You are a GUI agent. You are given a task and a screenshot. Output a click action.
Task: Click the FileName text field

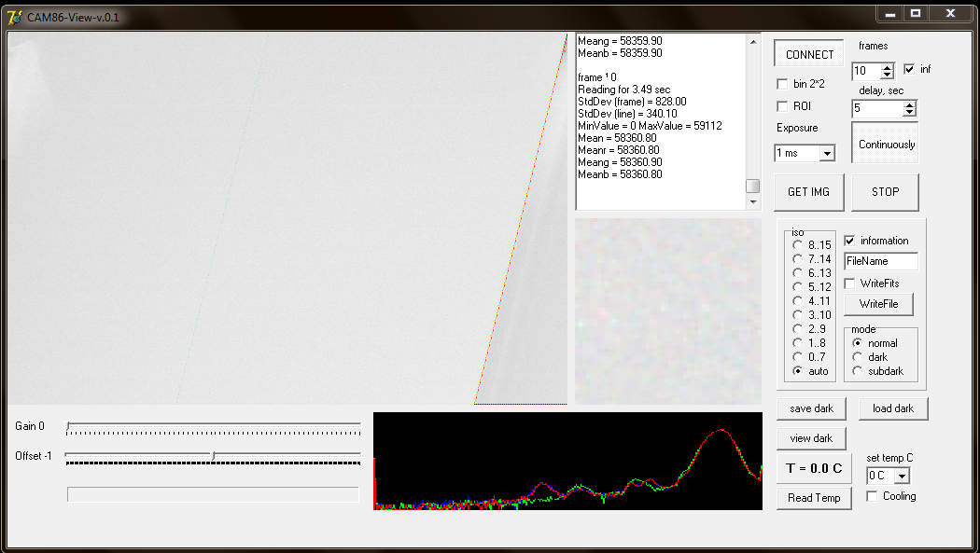pyautogui.click(x=881, y=261)
